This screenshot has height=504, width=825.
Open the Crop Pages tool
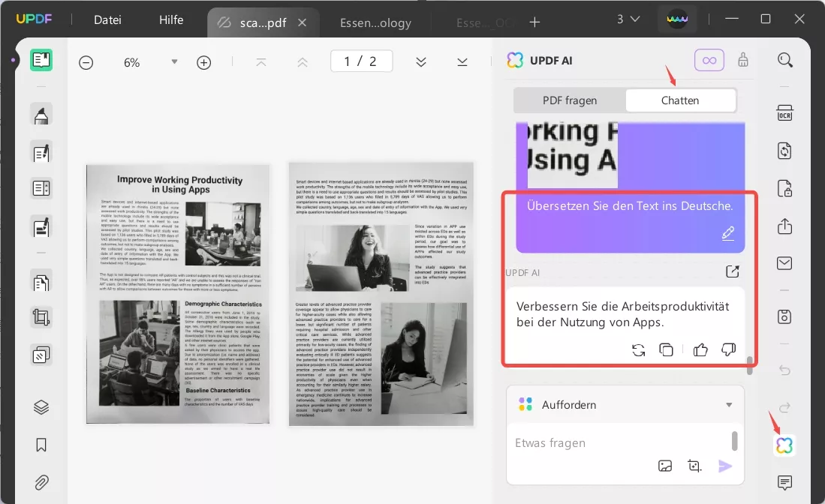(x=41, y=317)
